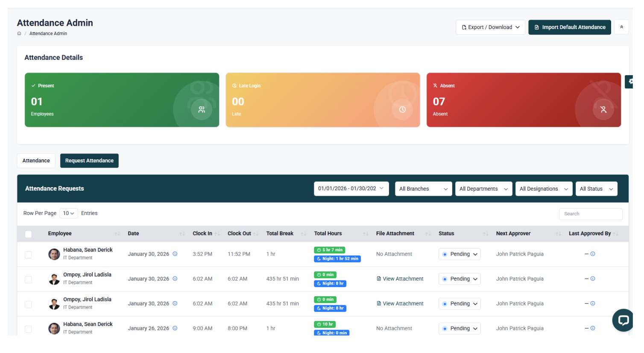Sort table by Employee column arrows
Viewport: 644px width, 353px height.
tap(117, 234)
